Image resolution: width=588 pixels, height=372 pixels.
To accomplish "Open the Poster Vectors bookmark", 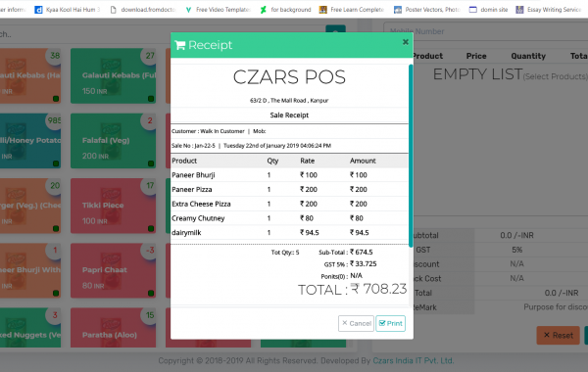I will click(427, 10).
